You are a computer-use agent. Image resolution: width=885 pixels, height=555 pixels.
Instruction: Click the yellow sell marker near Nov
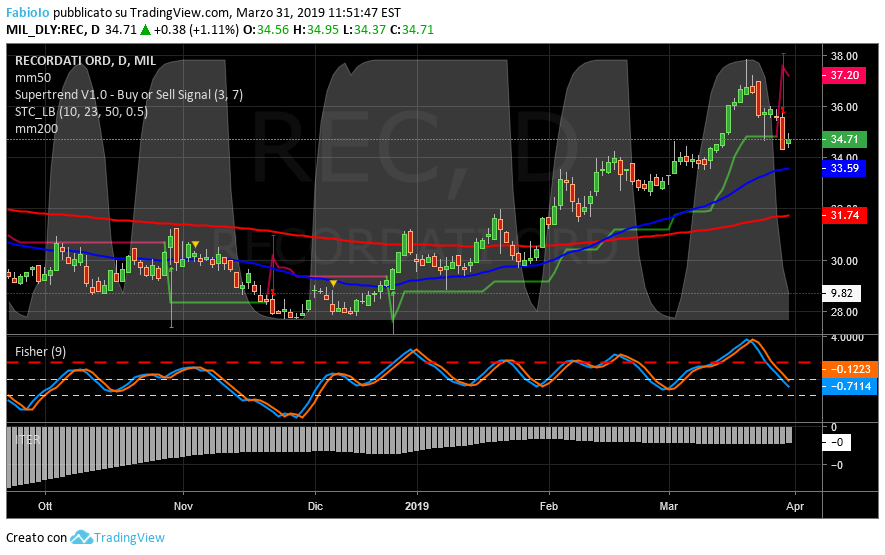[x=195, y=244]
